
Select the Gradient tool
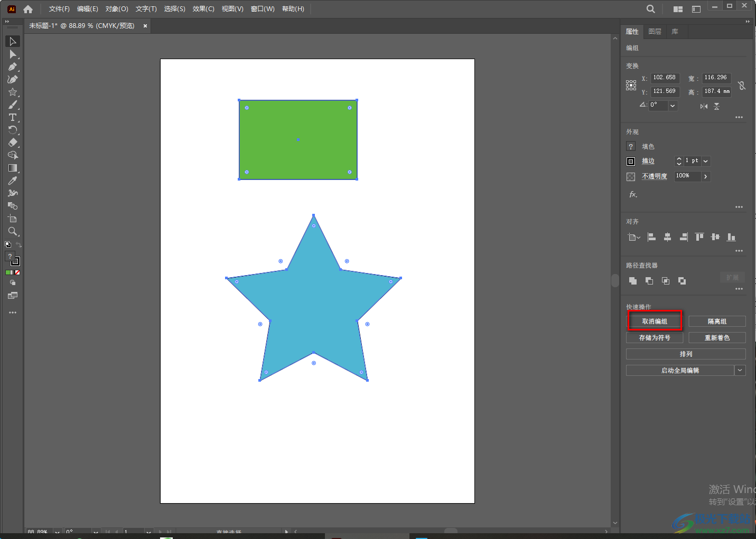[x=13, y=168]
